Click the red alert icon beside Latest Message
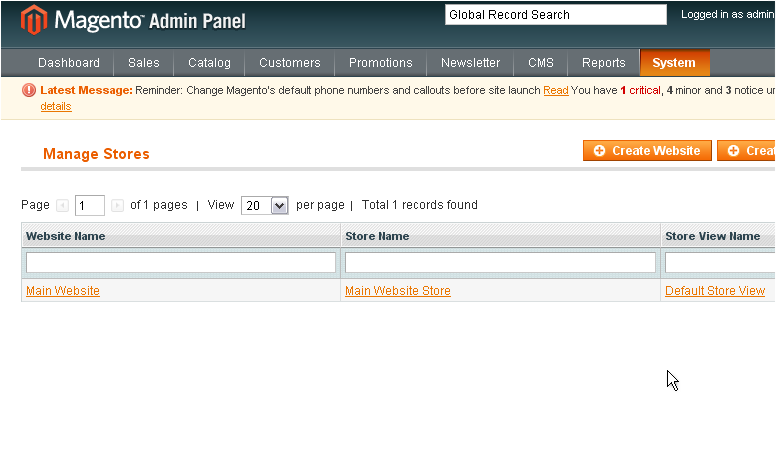 [29, 90]
